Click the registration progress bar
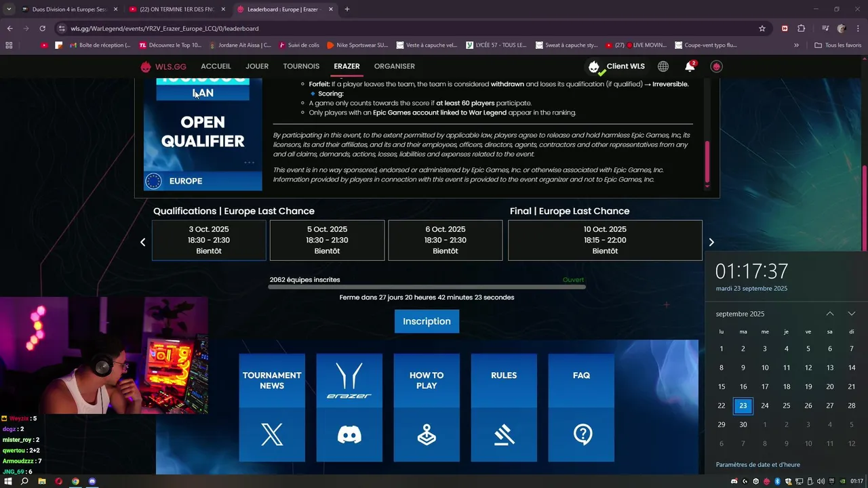This screenshot has height=488, width=868. click(427, 287)
